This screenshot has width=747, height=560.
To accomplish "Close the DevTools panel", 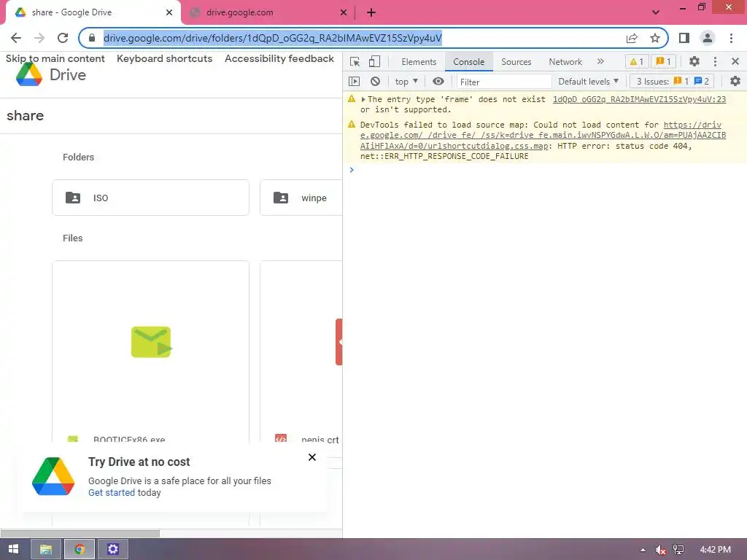I will pos(735,61).
